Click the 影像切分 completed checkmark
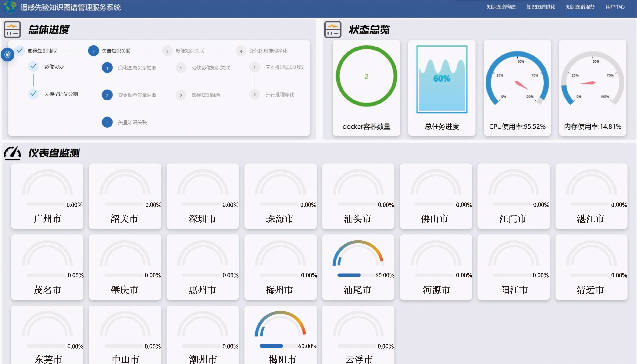 coord(33,66)
